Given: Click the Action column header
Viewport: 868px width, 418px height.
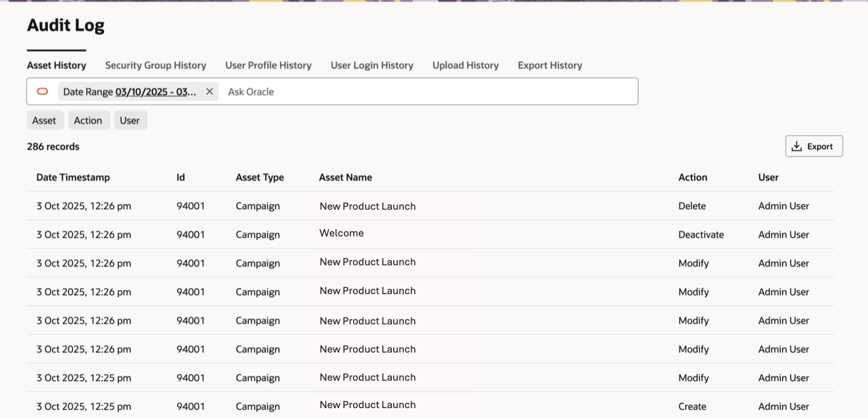Looking at the screenshot, I should [692, 177].
